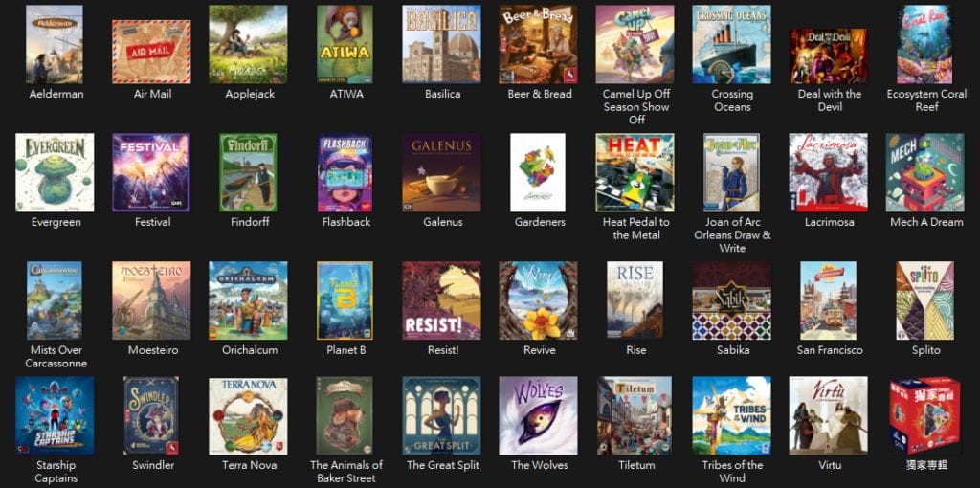Viewport: 980px width, 488px height.
Task: Click the 獨家專輯 red box cover
Action: click(924, 415)
